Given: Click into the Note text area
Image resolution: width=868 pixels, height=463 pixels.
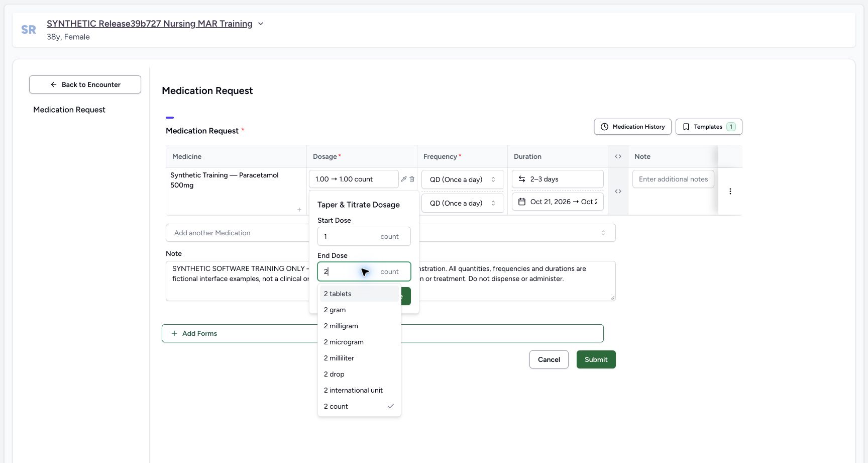Looking at the screenshot, I should [x=390, y=281].
